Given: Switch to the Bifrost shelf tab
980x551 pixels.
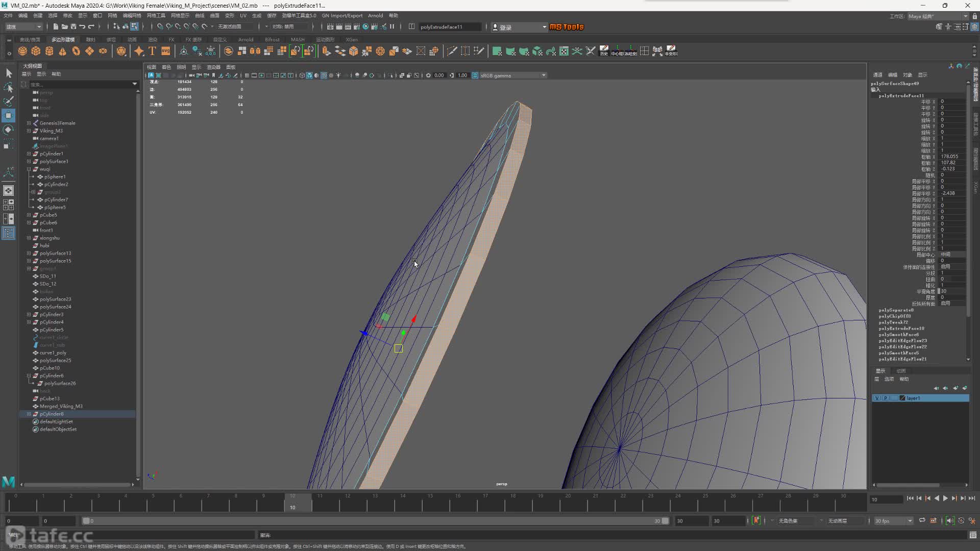Looking at the screenshot, I should 272,39.
